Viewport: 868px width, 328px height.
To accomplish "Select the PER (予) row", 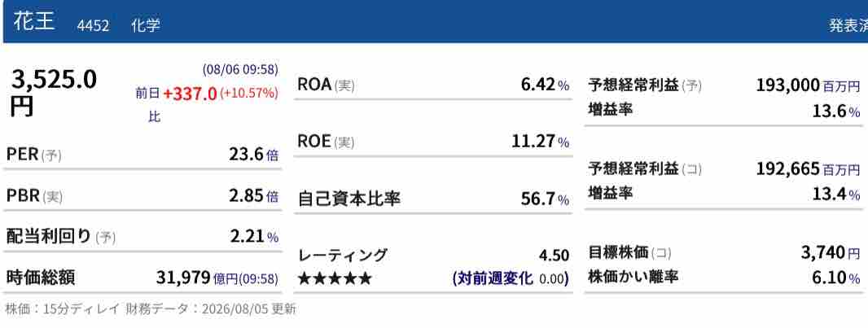I will 142,155.
